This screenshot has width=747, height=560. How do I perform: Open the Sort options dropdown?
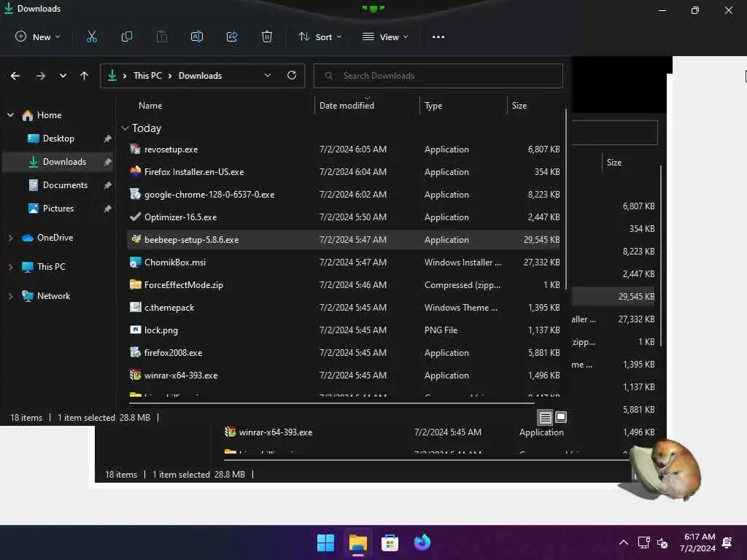320,36
